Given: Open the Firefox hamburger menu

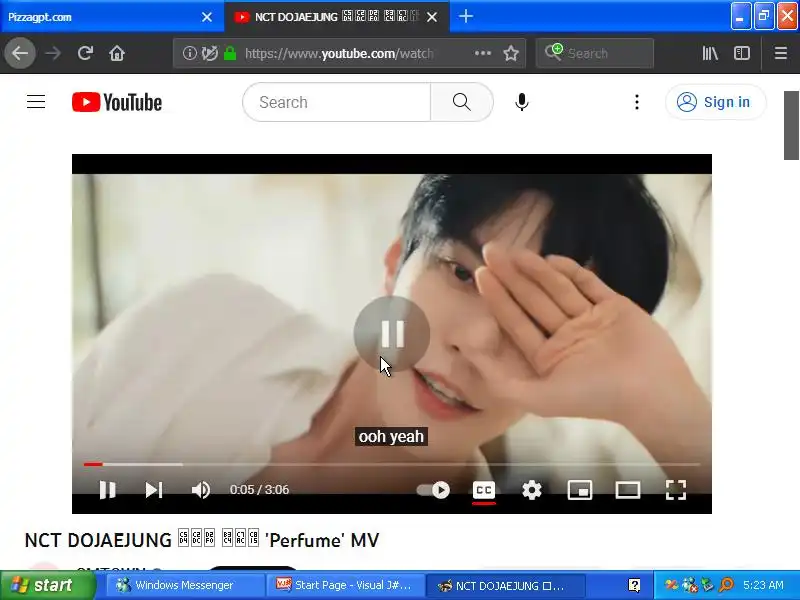Looking at the screenshot, I should click(x=781, y=53).
